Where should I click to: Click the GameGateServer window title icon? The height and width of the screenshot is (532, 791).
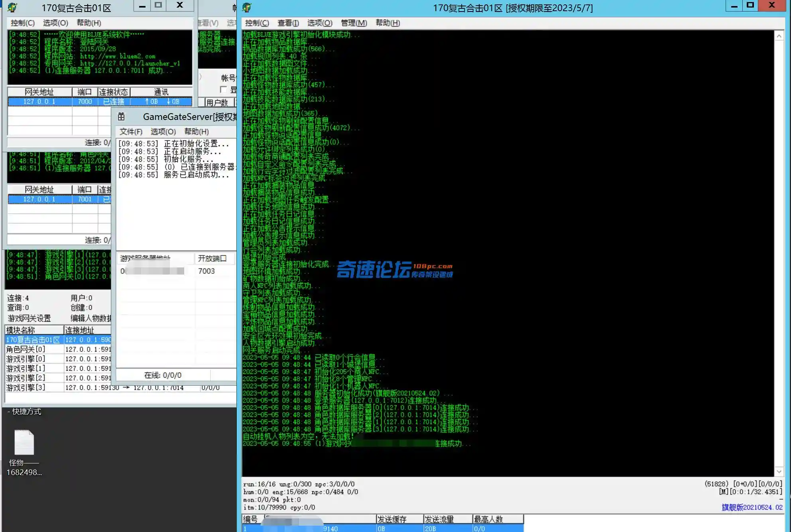[121, 116]
